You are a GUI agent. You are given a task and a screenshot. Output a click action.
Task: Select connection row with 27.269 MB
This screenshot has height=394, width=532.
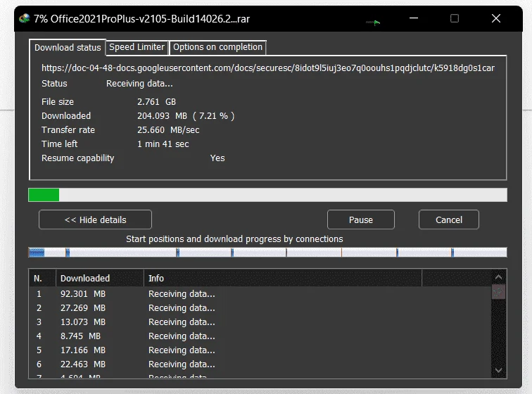(x=260, y=307)
